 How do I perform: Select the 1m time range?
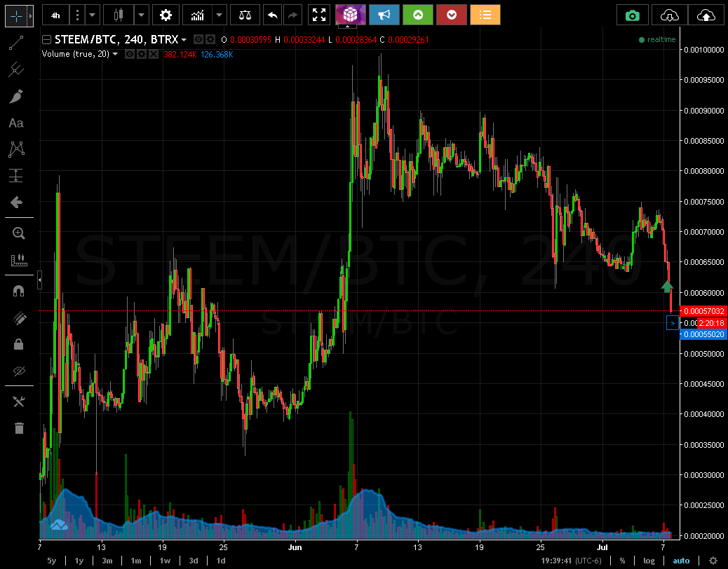pos(136,561)
